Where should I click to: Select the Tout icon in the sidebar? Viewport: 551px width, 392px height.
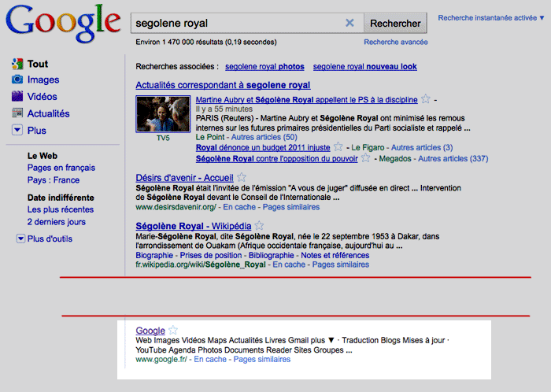17,64
